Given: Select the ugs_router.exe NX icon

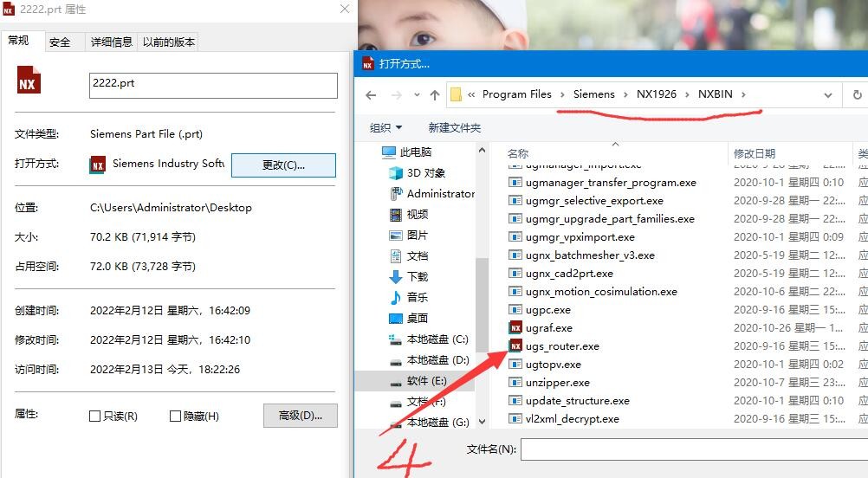Looking at the screenshot, I should coord(515,346).
